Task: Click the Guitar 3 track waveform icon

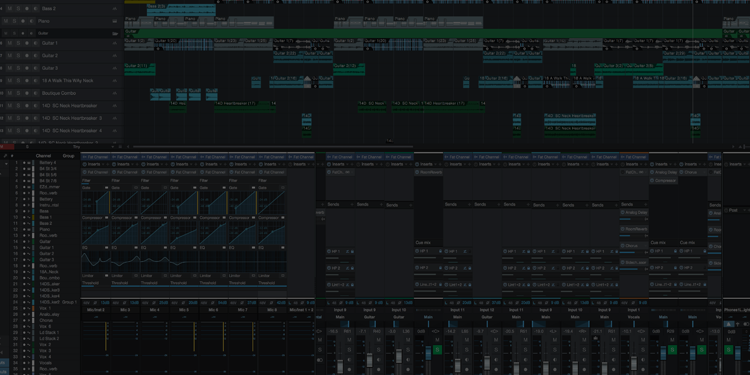Action: click(115, 68)
